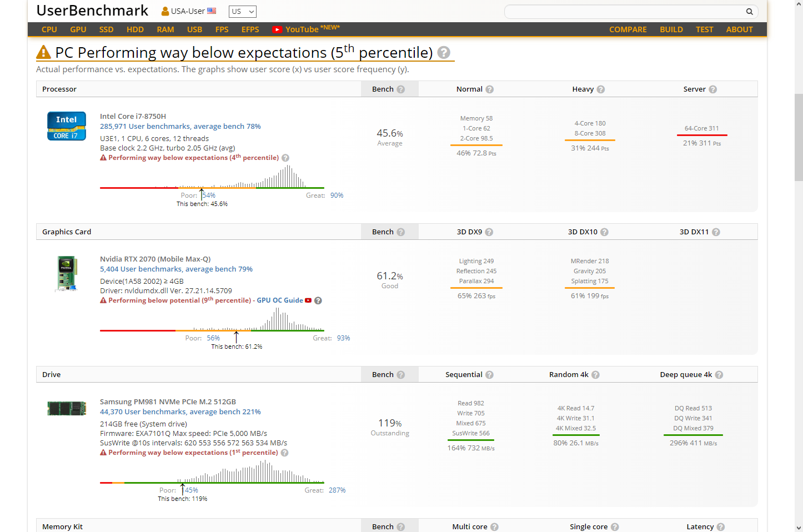The height and width of the screenshot is (532, 803).
Task: Open the GPU OC Guide link
Action: coord(280,300)
